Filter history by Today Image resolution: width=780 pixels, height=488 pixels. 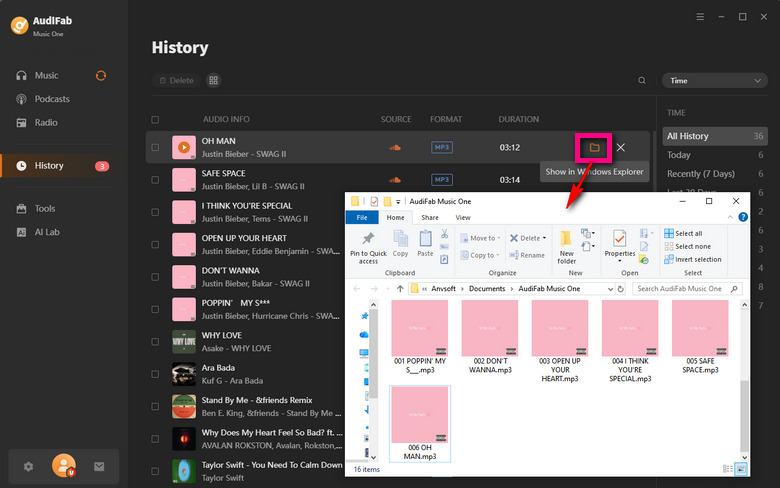[x=715, y=155]
